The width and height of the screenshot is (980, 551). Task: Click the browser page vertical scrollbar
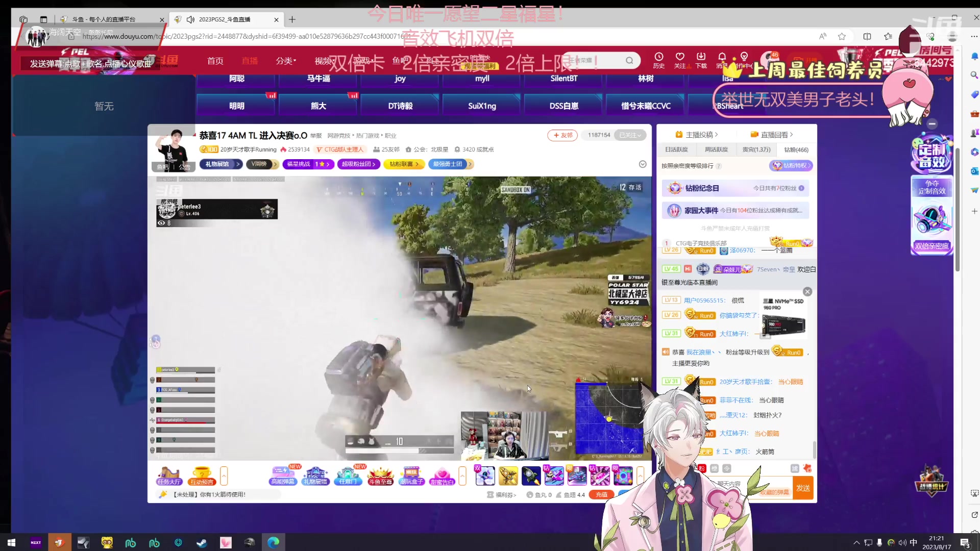click(958, 209)
